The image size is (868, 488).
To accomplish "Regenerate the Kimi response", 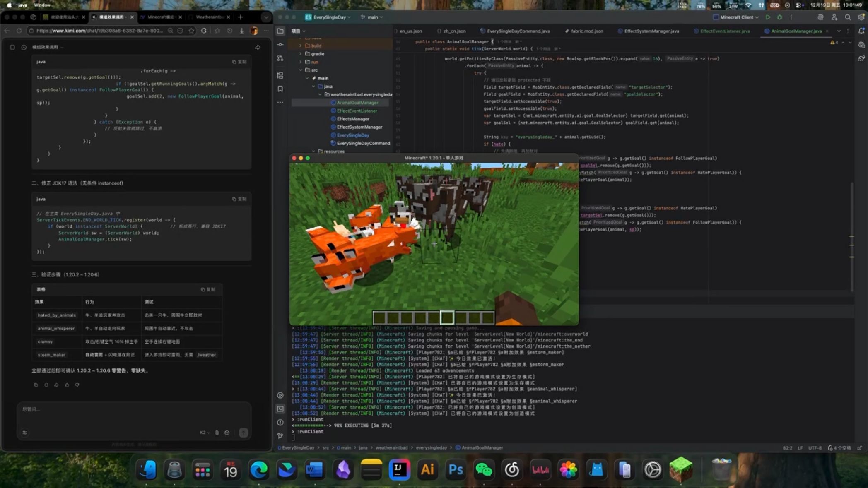I will tap(46, 385).
